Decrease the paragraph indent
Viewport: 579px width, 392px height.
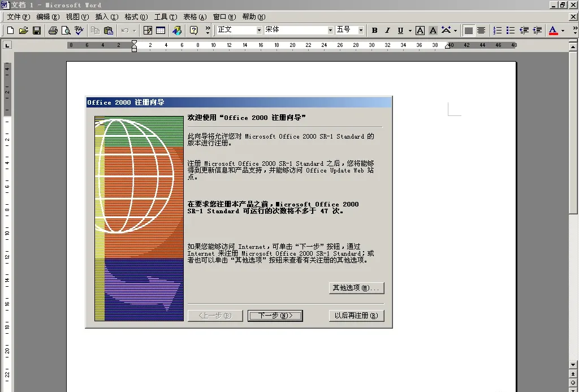[x=524, y=31]
